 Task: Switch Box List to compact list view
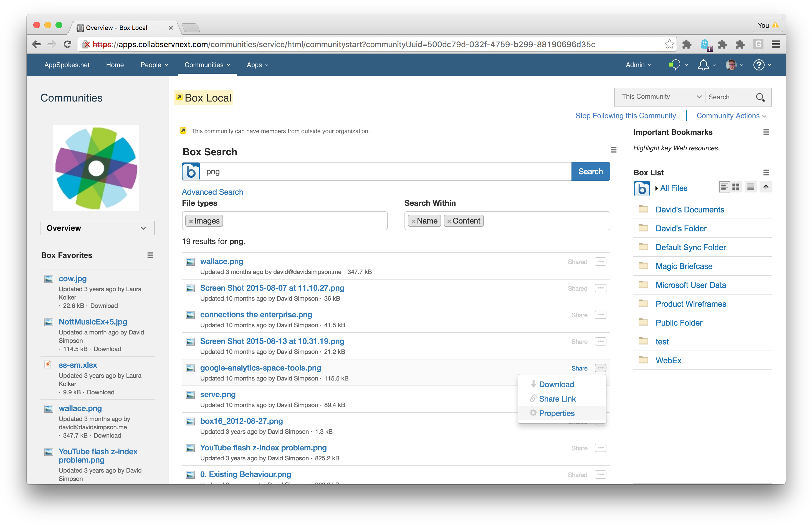(750, 187)
